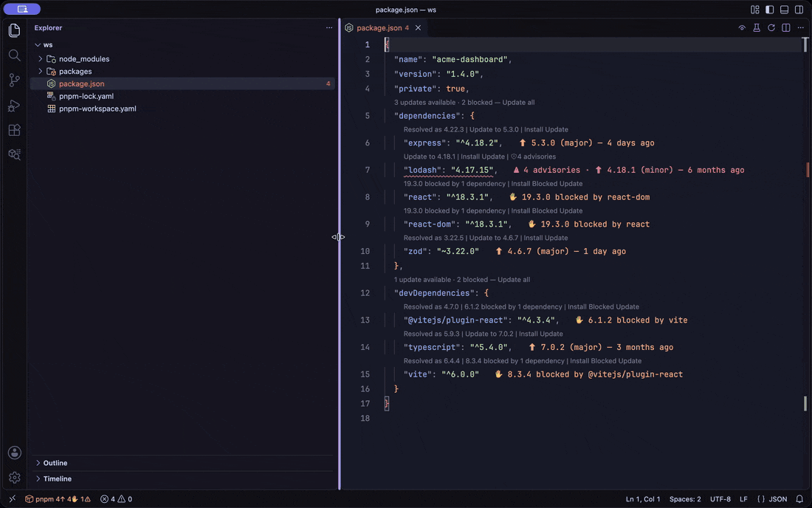Open the LF end-of-line selector

pyautogui.click(x=743, y=499)
